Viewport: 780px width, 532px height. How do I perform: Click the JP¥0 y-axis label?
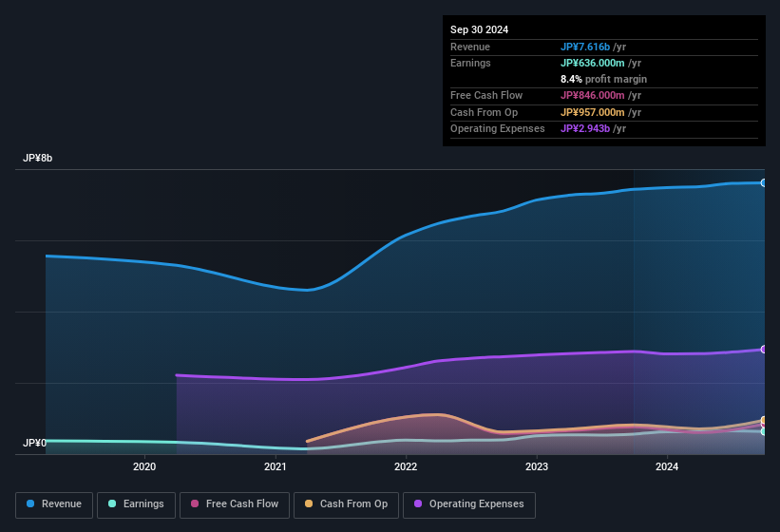point(34,443)
